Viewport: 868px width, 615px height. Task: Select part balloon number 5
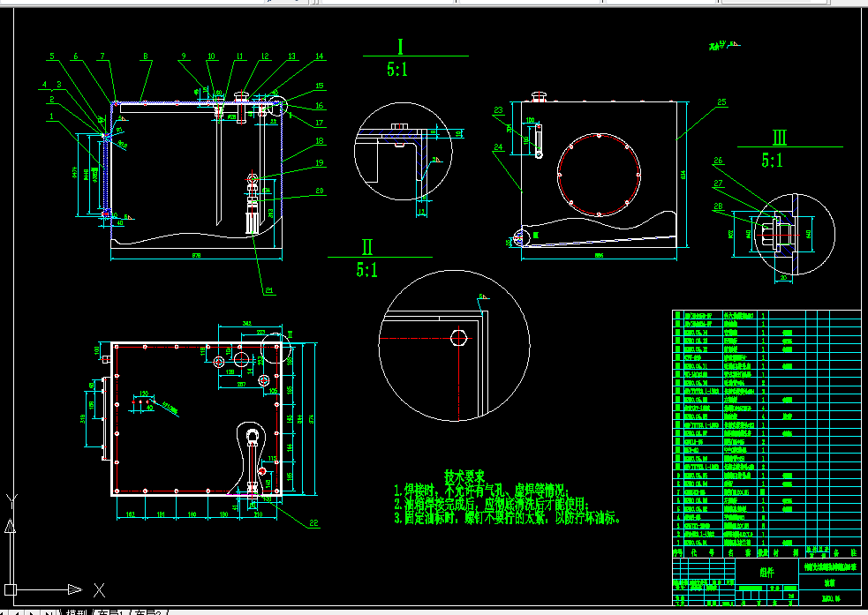pyautogui.click(x=52, y=56)
